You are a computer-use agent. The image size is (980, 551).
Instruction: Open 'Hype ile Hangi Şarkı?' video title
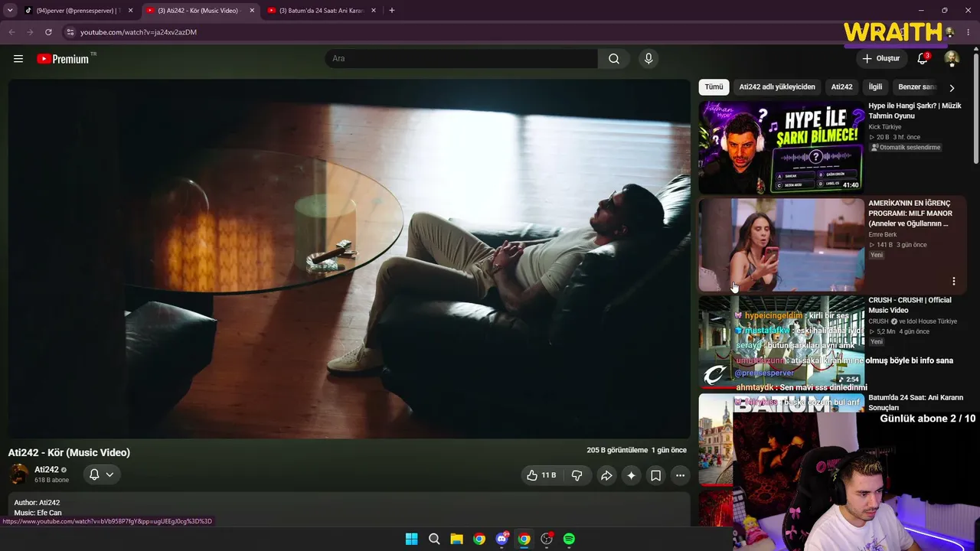pyautogui.click(x=914, y=111)
